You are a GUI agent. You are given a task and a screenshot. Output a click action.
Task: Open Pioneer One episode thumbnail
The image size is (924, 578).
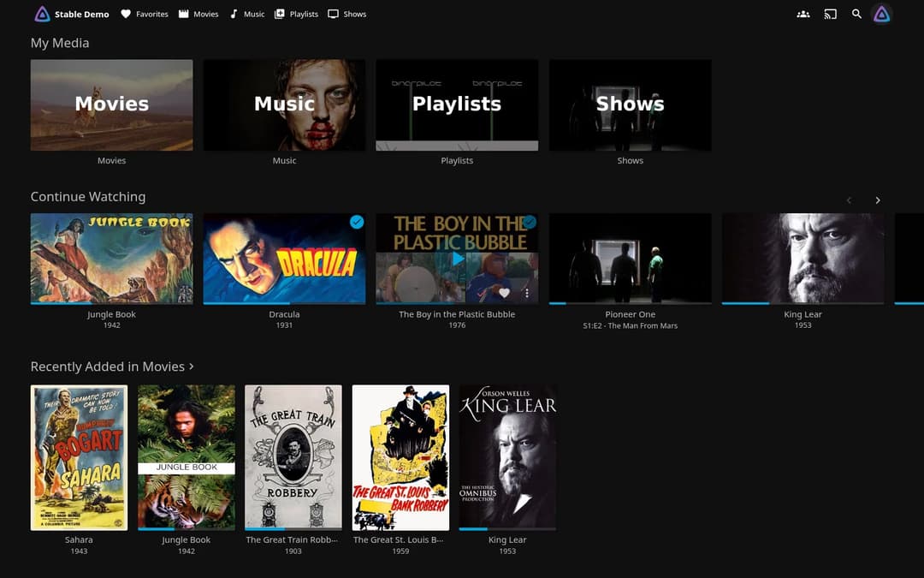click(x=630, y=259)
